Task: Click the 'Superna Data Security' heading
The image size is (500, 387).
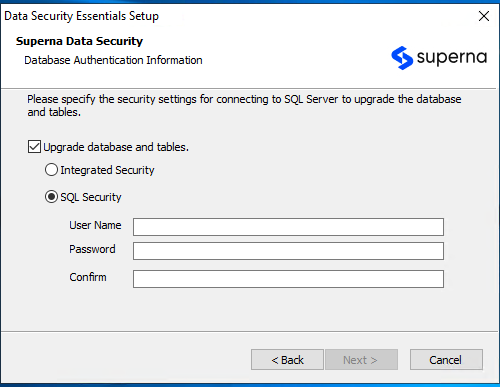Action: (79, 41)
